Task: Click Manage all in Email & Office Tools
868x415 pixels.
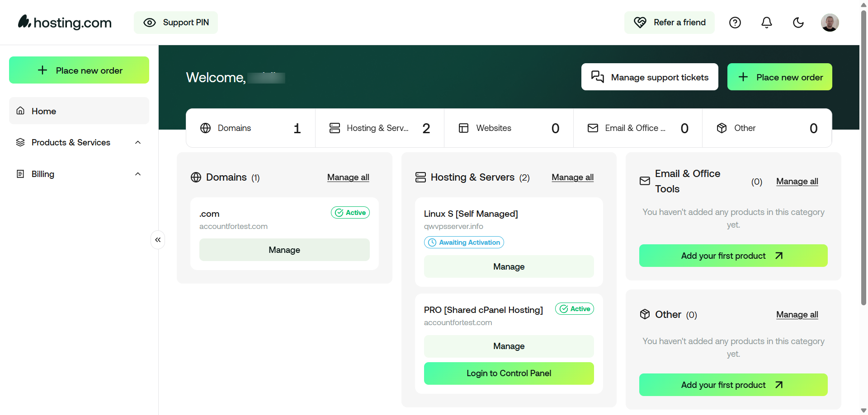Action: point(797,182)
